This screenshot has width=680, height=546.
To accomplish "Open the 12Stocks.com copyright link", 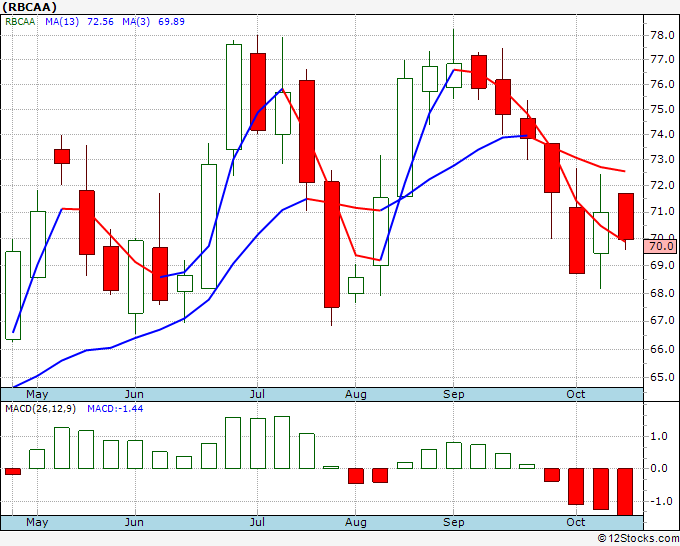I will 638,538.
